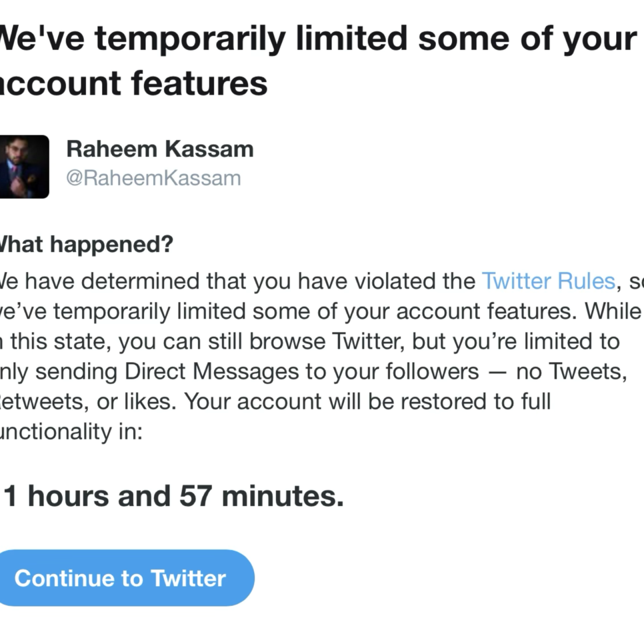Click the @RaheemKassam handle
The width and height of the screenshot is (644, 644).
tap(153, 178)
